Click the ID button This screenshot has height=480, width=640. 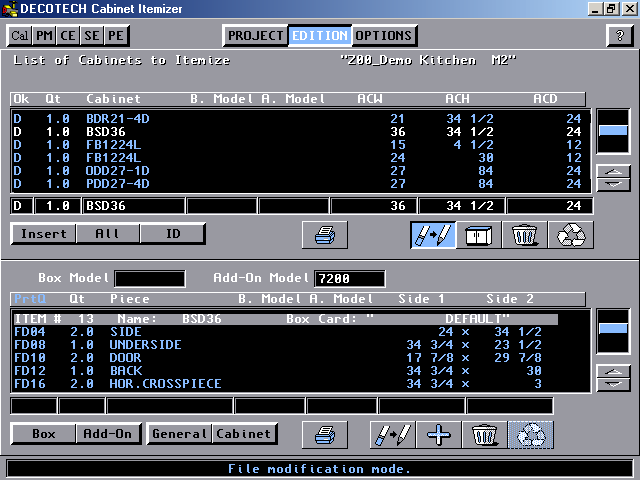pyautogui.click(x=173, y=233)
